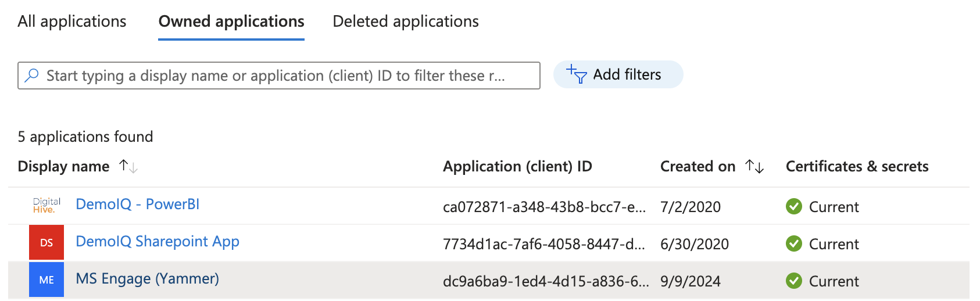The height and width of the screenshot is (301, 980).
Task: Open the DemoIQ Sharepoint App link
Action: [158, 242]
